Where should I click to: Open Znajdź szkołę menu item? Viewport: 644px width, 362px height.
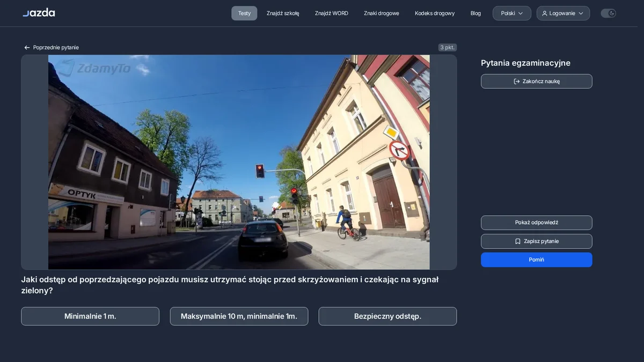283,13
